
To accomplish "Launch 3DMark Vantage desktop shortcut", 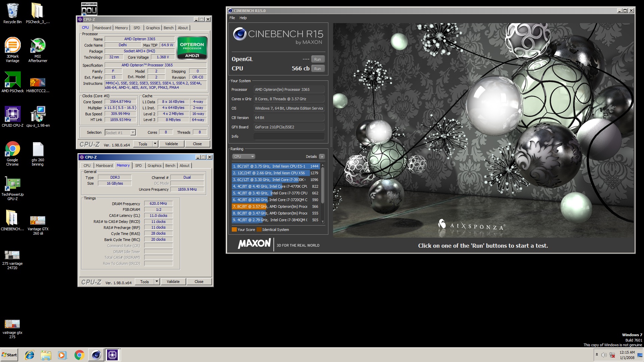I will coord(12,50).
